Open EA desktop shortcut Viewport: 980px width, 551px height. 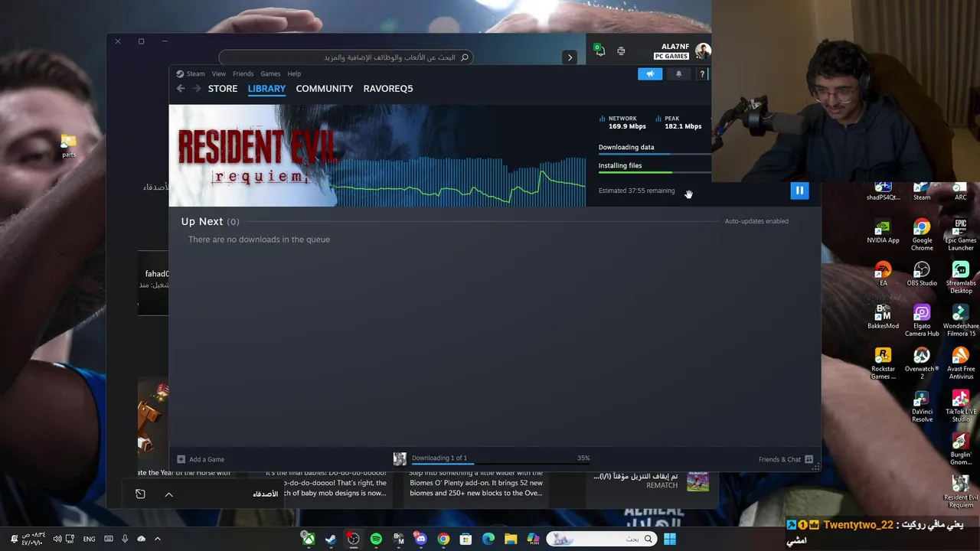pyautogui.click(x=883, y=275)
